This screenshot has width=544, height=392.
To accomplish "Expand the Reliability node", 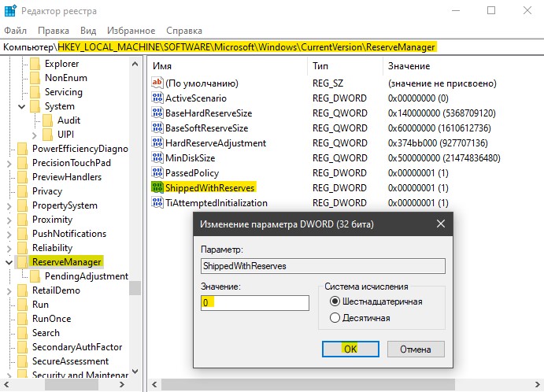I will (x=9, y=249).
